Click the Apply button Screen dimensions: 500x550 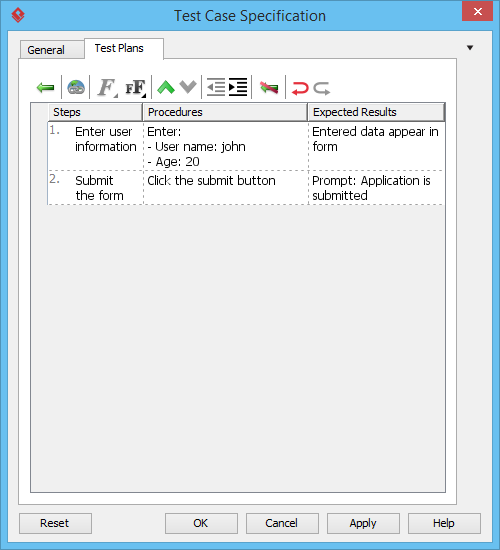(363, 523)
